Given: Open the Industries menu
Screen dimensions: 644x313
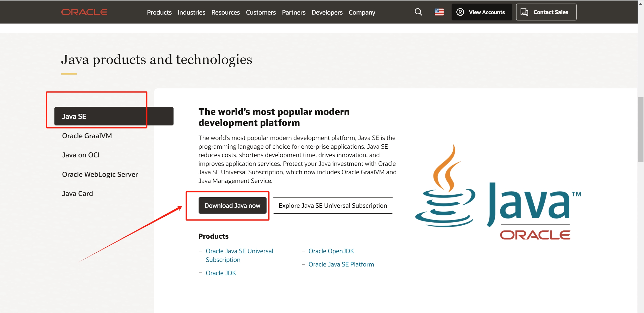Looking at the screenshot, I should coord(191,12).
